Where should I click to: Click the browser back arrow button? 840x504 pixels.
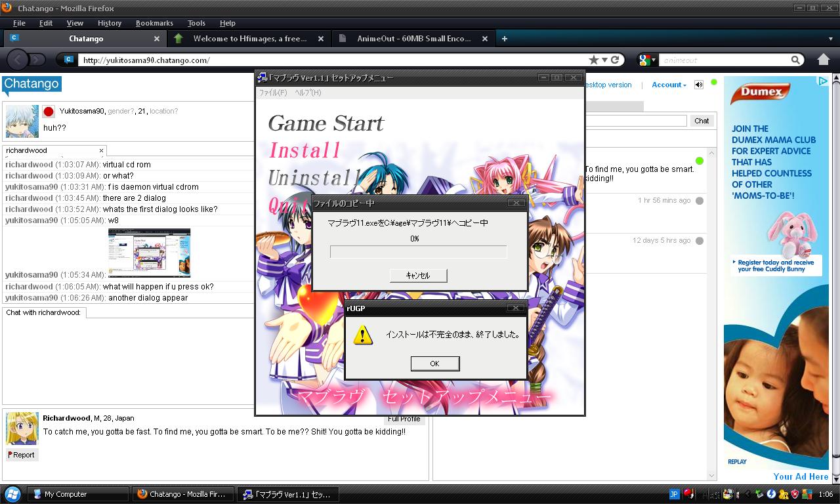(18, 60)
